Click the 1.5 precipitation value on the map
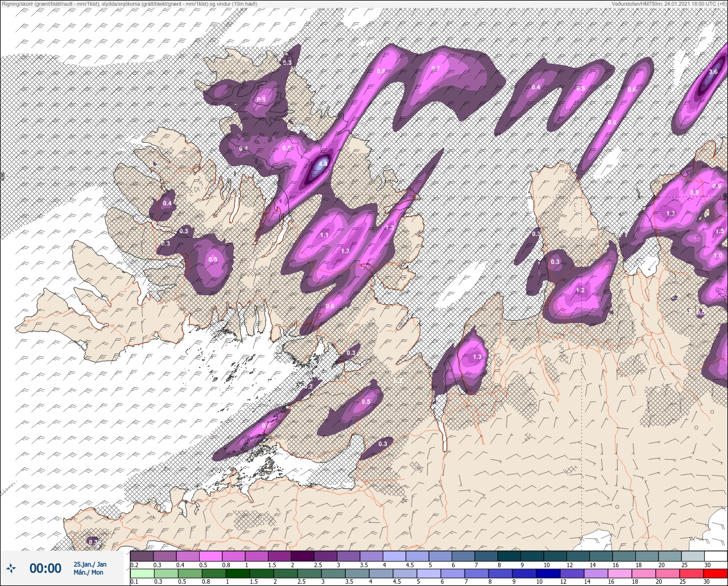The image size is (728, 586). click(x=719, y=232)
